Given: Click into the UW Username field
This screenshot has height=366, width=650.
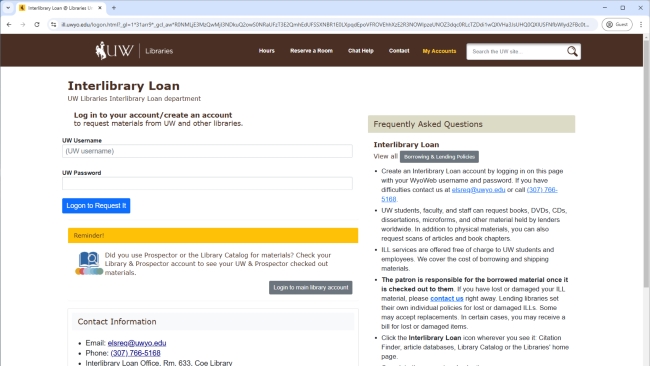Looking at the screenshot, I should (207, 151).
